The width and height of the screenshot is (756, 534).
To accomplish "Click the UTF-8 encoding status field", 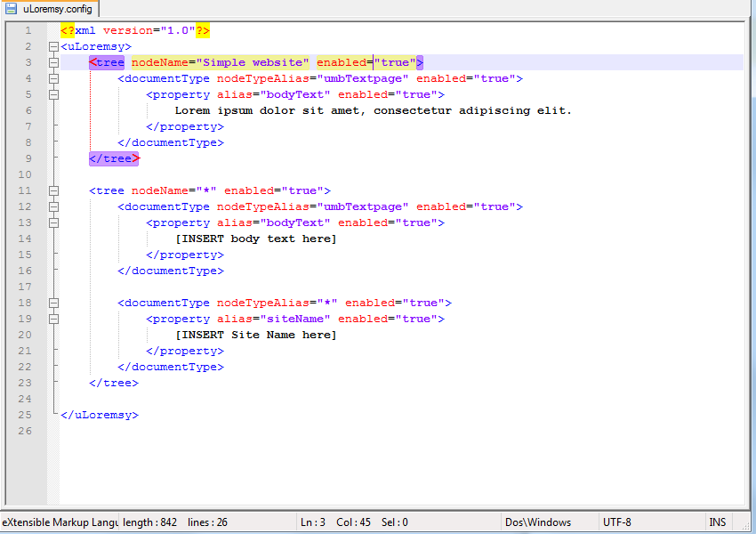I will (651, 522).
